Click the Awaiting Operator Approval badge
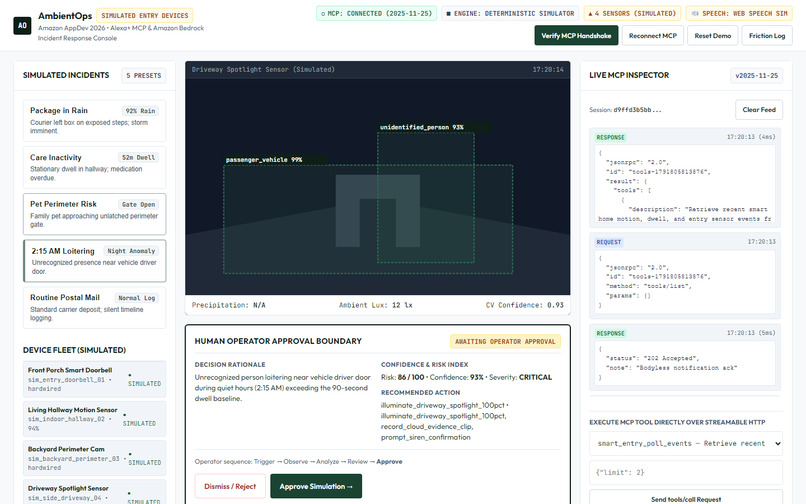The image size is (806, 504). tap(505, 341)
